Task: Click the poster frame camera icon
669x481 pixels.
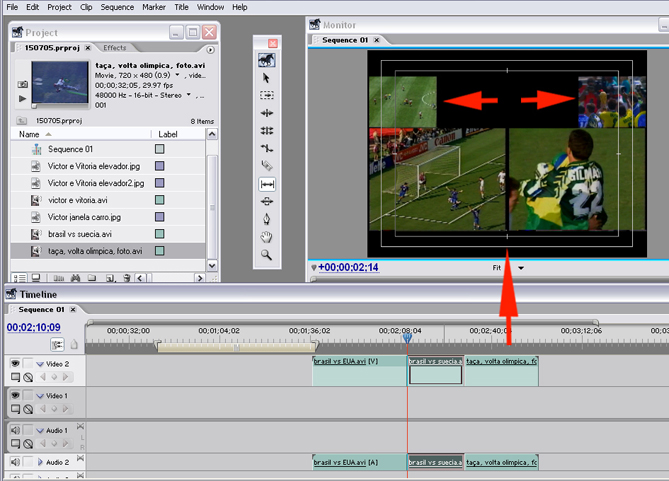Action: tap(22, 99)
